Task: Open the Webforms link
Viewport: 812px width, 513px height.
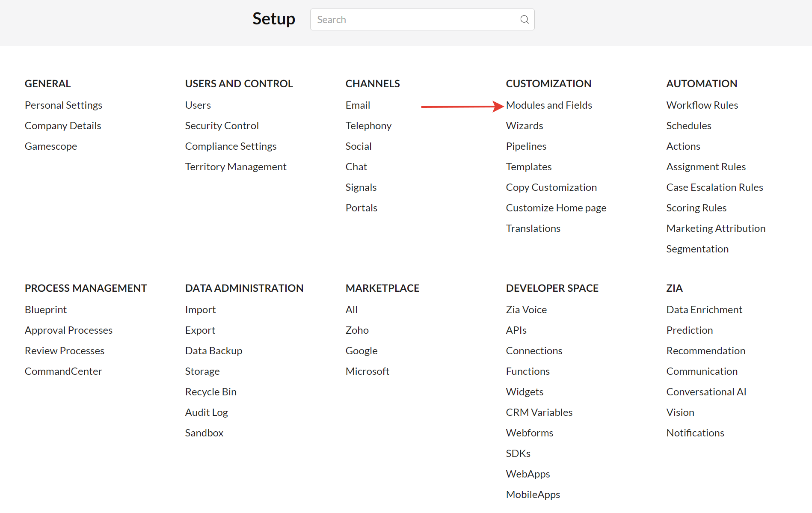Action: pos(529,433)
